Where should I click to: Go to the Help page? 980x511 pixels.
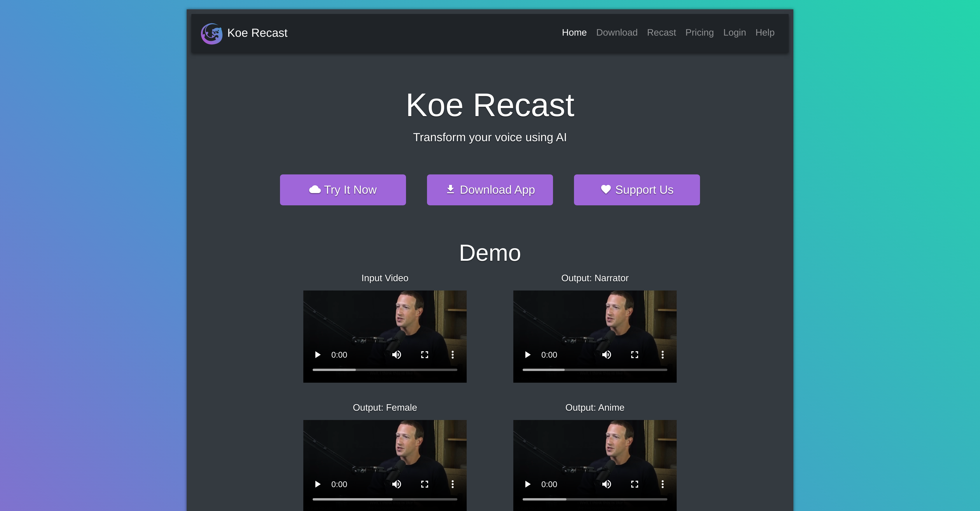(x=765, y=32)
